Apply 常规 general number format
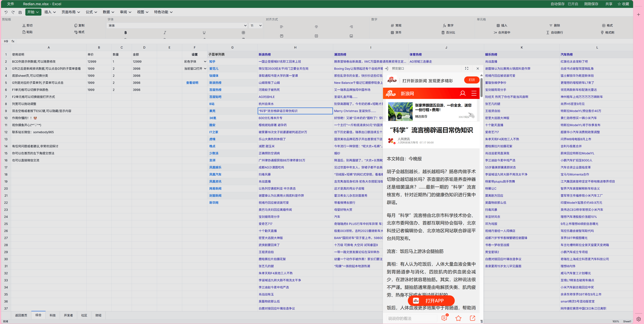The width and height of the screenshot is (644, 324). tap(396, 26)
